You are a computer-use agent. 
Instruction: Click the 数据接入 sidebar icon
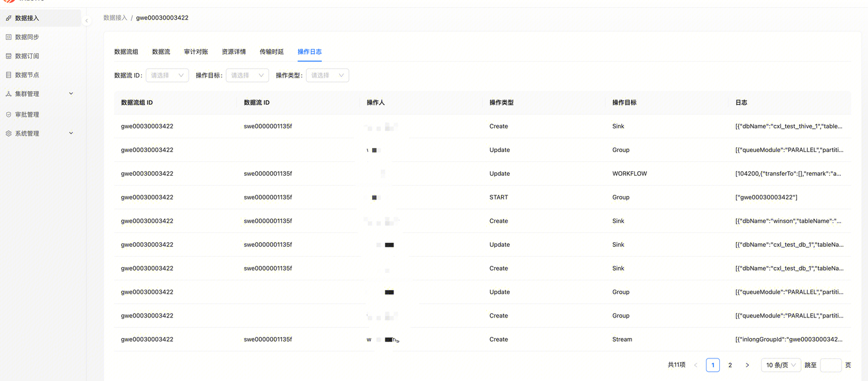coord(9,19)
